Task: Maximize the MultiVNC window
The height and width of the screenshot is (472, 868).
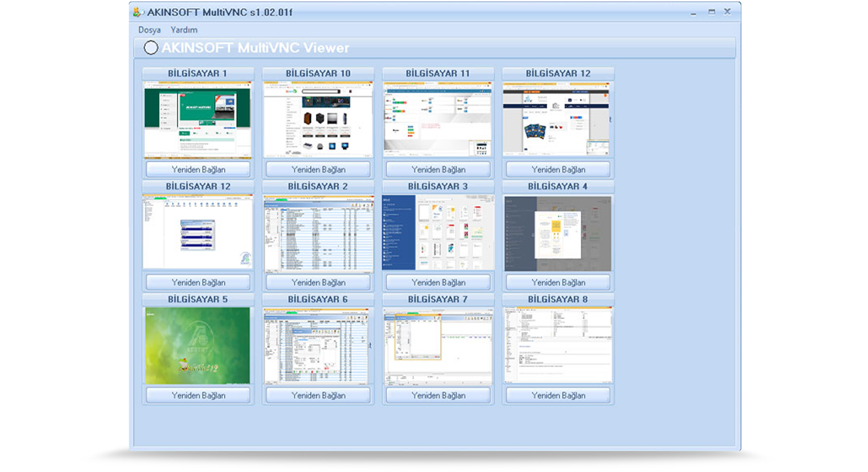Action: point(711,12)
